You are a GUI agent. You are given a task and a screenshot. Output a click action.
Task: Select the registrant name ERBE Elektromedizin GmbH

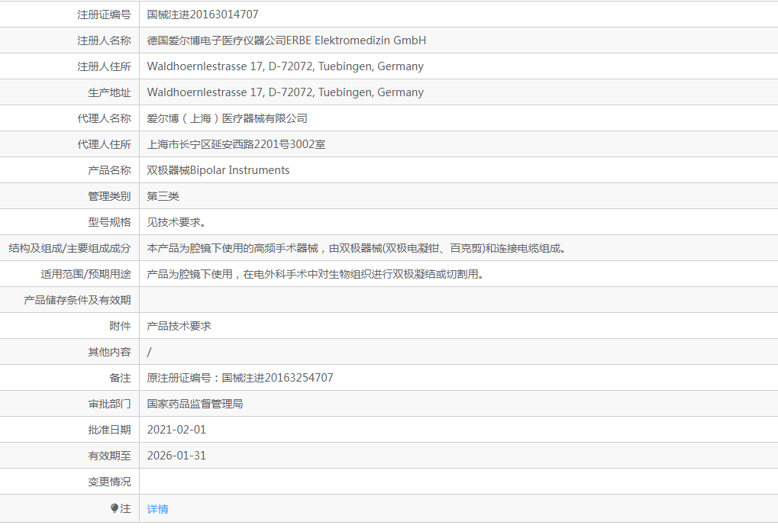click(357, 40)
